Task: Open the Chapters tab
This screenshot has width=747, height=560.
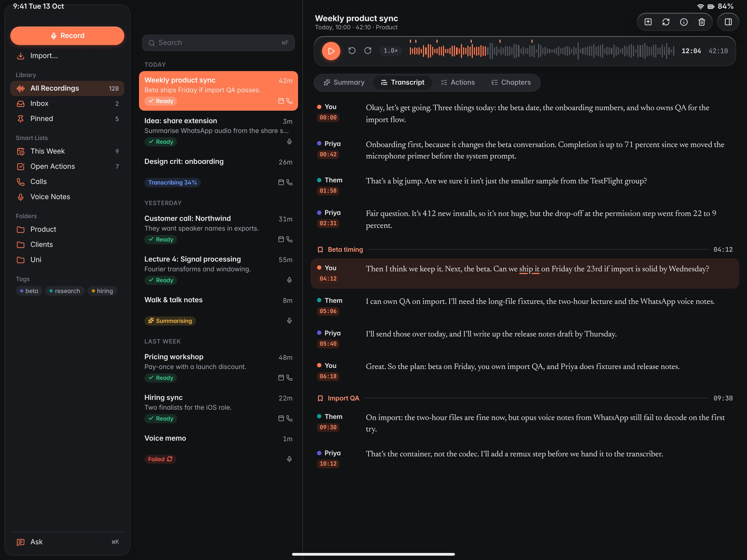Action: point(511,82)
